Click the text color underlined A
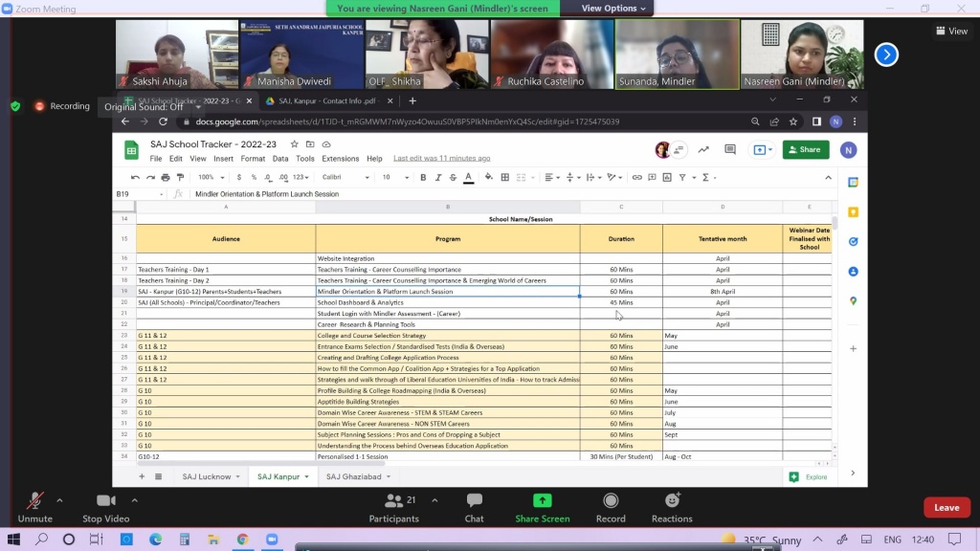980x551 pixels. [468, 177]
